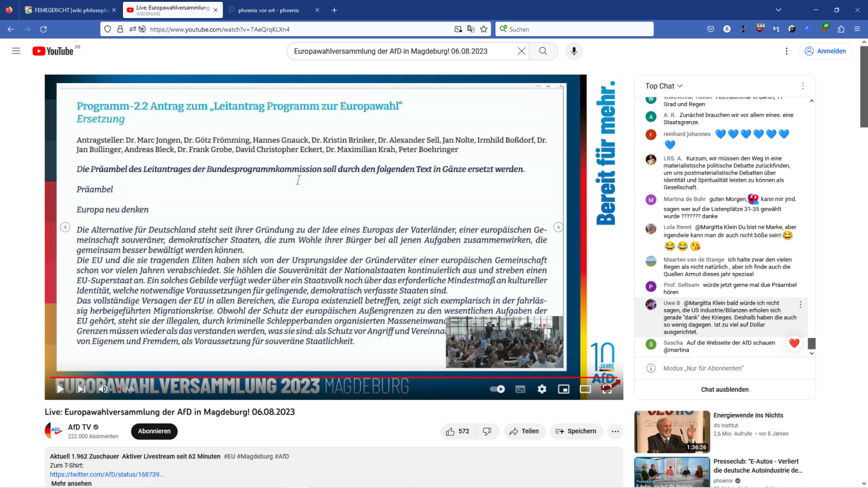Enter fullscreen mode in player
The height and width of the screenshot is (488, 868).
pos(607,389)
